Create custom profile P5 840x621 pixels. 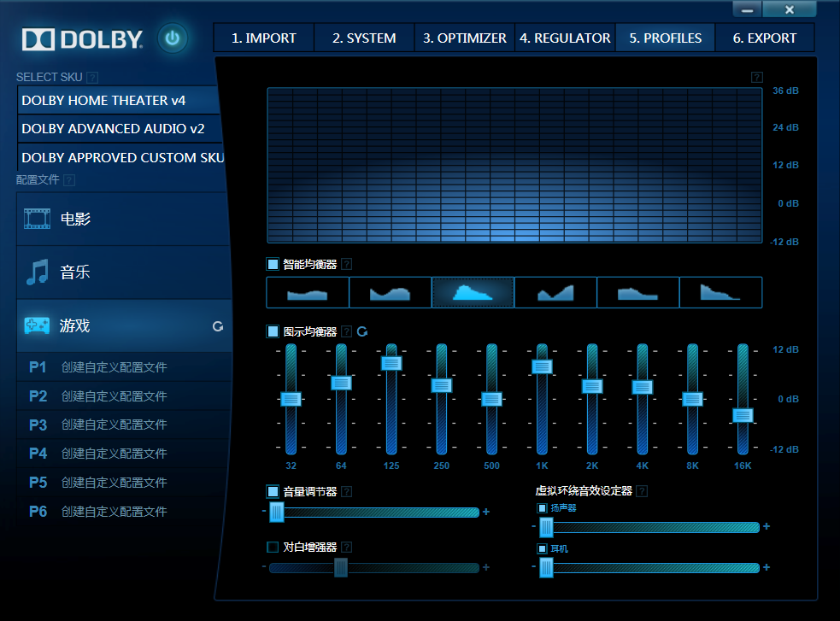pyautogui.click(x=124, y=483)
